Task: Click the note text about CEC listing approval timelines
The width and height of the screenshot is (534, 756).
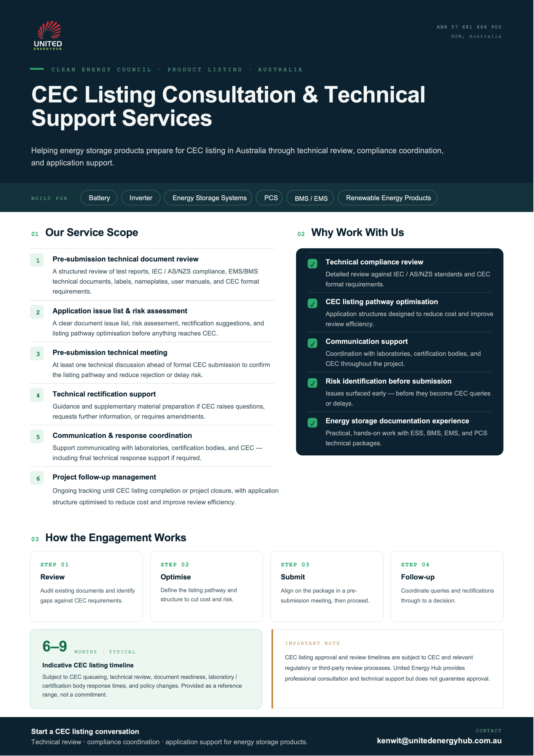Action: (387, 668)
